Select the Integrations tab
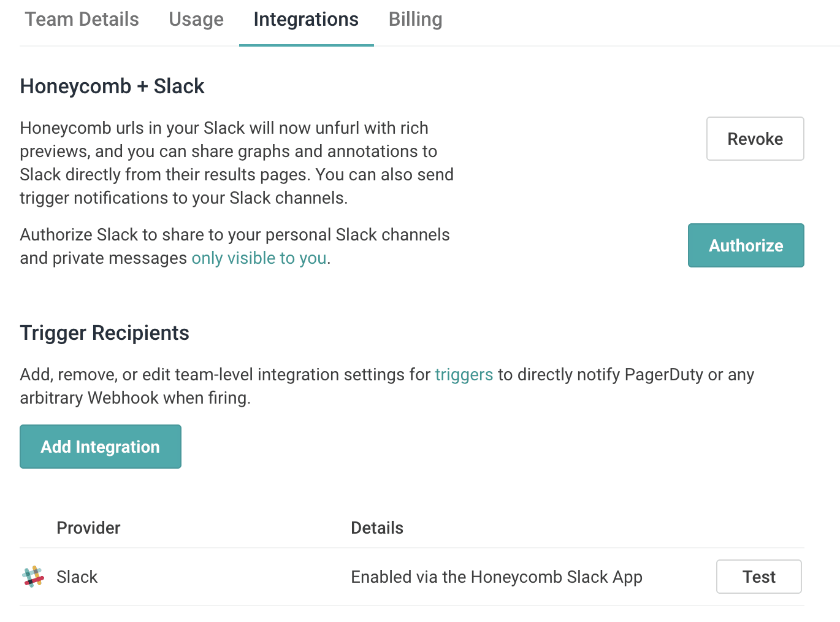Screen dimensions: 840x622 (306, 20)
